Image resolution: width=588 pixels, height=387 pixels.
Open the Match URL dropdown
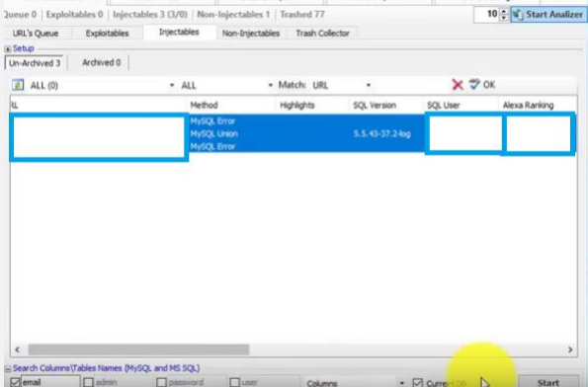coord(369,86)
